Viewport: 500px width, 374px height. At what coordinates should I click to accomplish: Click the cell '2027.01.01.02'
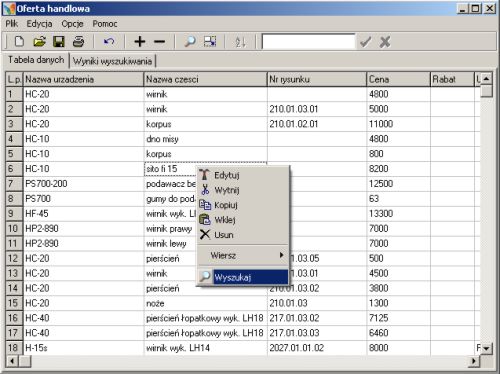coord(317,348)
